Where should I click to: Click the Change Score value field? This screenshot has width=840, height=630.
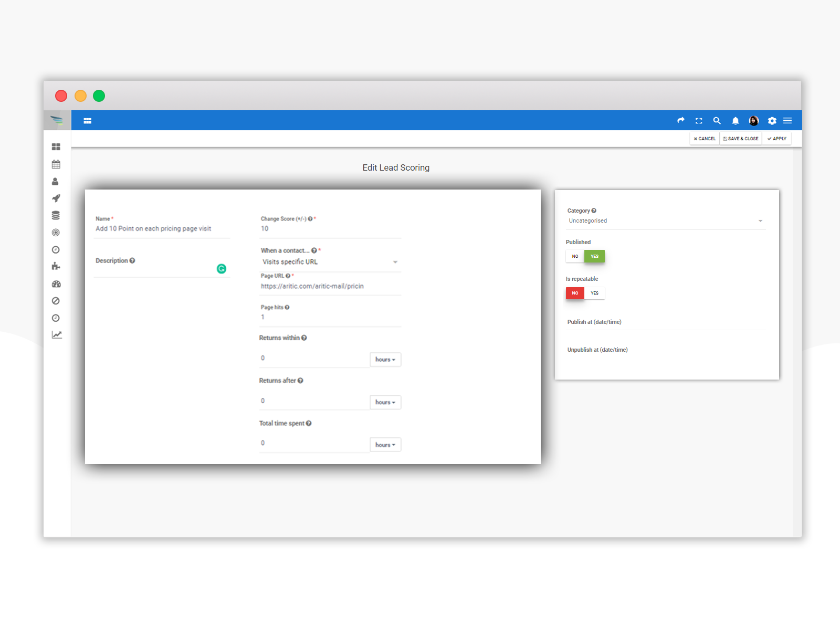[330, 229]
